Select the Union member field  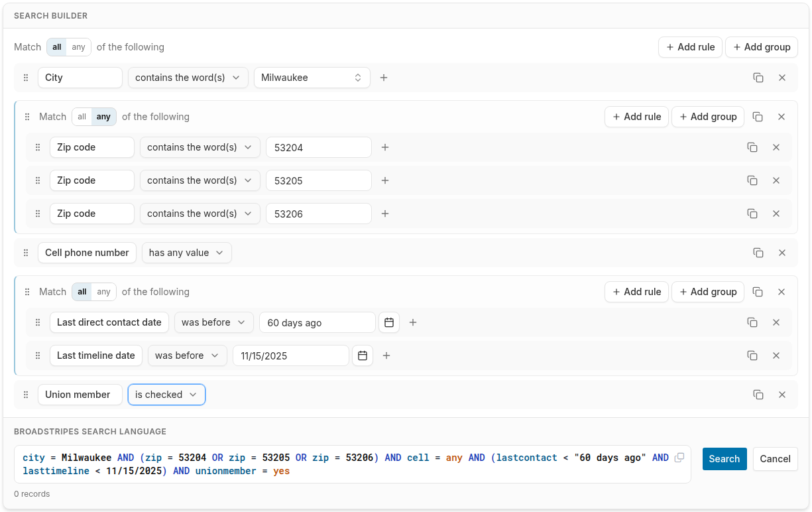(x=80, y=395)
